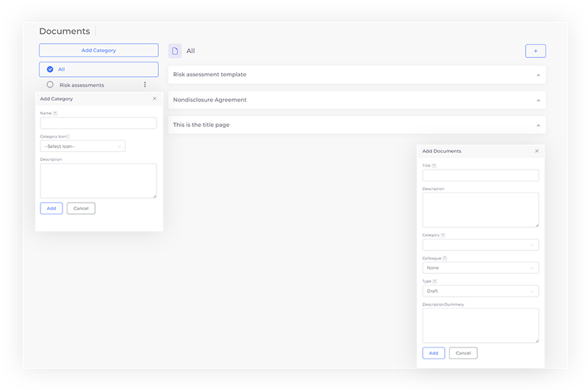Screen dimensions: 588x390
Task: Open the Colleague dropdown set to None
Action: coord(480,268)
